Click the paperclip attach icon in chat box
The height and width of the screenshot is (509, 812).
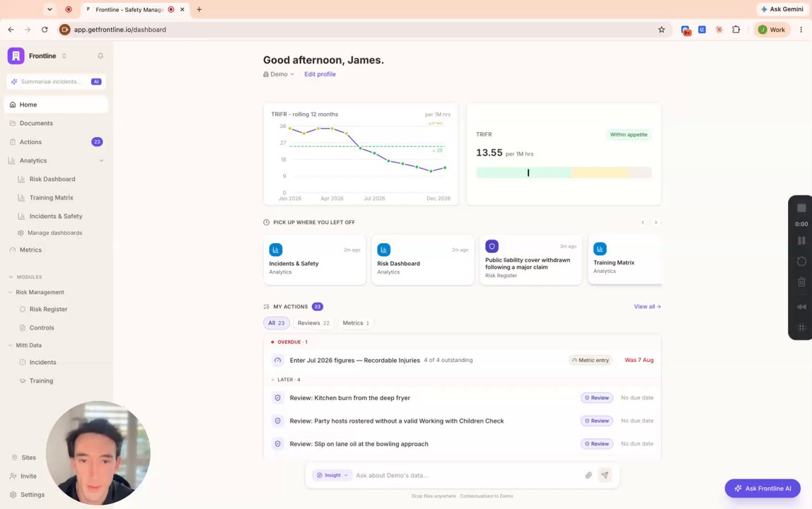coord(588,475)
